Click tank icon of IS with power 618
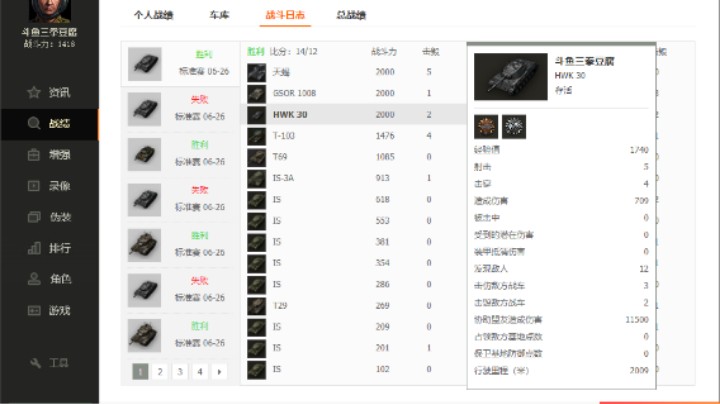 [x=256, y=200]
